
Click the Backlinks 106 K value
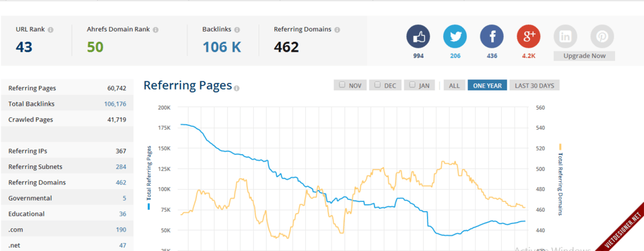(x=222, y=47)
